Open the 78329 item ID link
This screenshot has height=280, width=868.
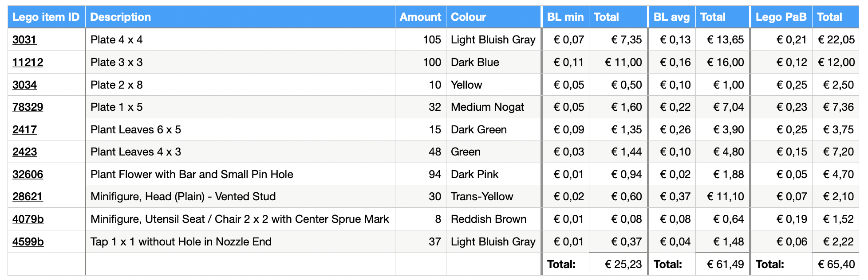(28, 107)
